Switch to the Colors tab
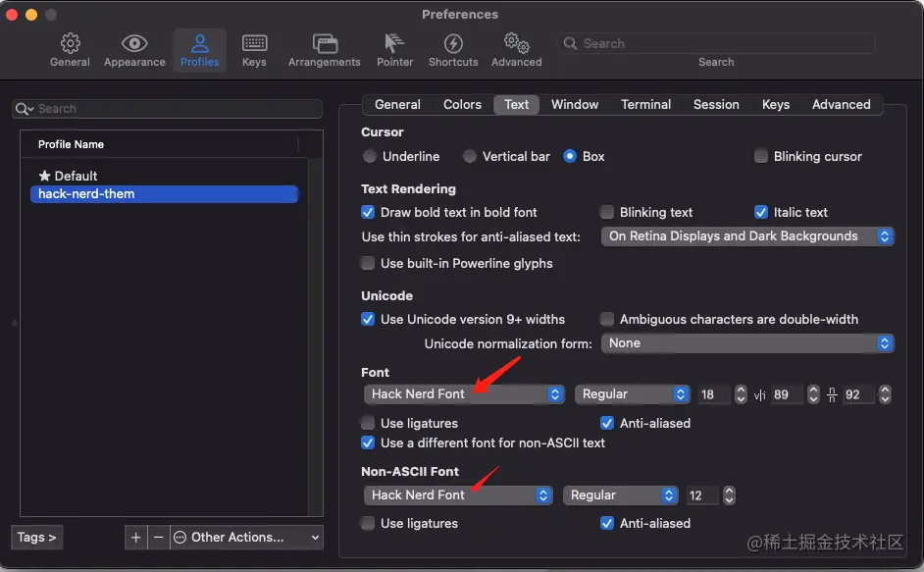Image resolution: width=924 pixels, height=572 pixels. (x=462, y=104)
